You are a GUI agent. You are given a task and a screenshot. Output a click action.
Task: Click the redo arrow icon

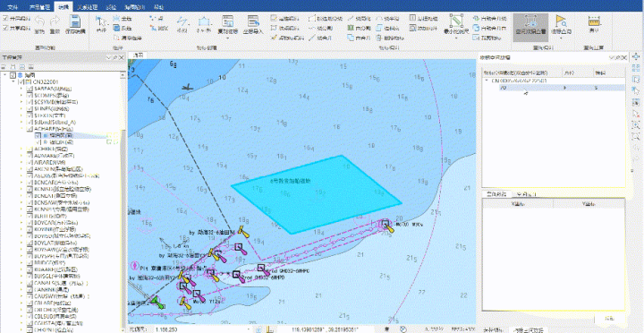pyautogui.click(x=55, y=21)
